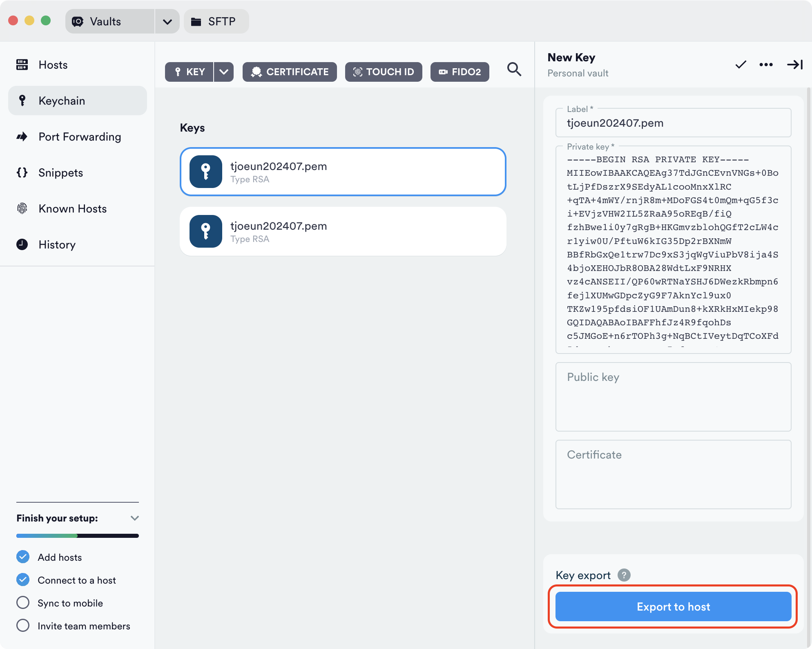Click the setup progress bar
812x649 pixels.
point(78,535)
